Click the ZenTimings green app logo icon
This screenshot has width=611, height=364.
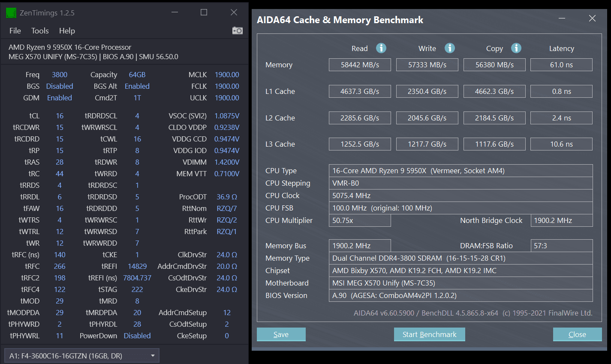click(x=11, y=13)
